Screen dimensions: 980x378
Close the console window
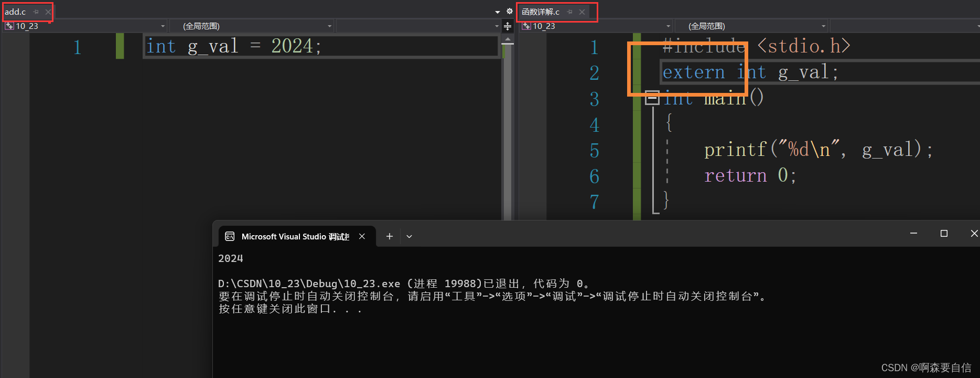point(974,233)
